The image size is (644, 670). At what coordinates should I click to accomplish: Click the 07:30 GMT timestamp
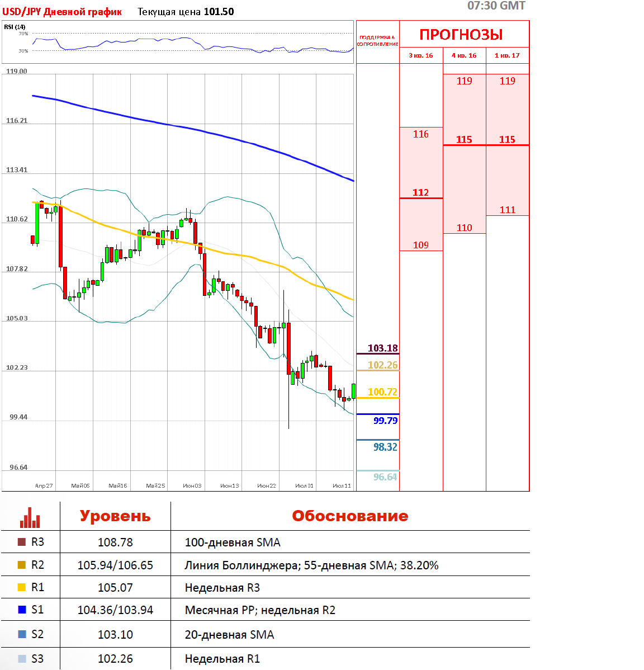pos(496,6)
